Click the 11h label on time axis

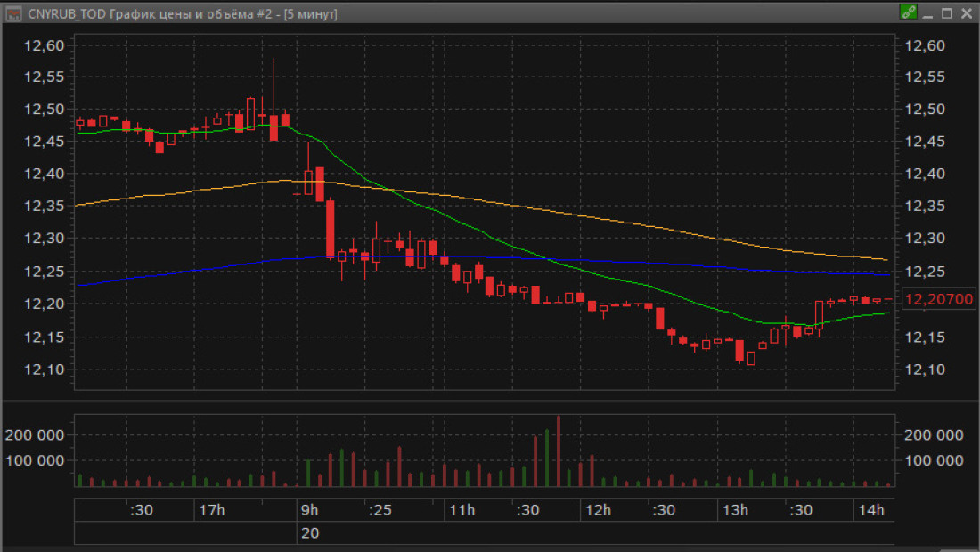pyautogui.click(x=461, y=510)
